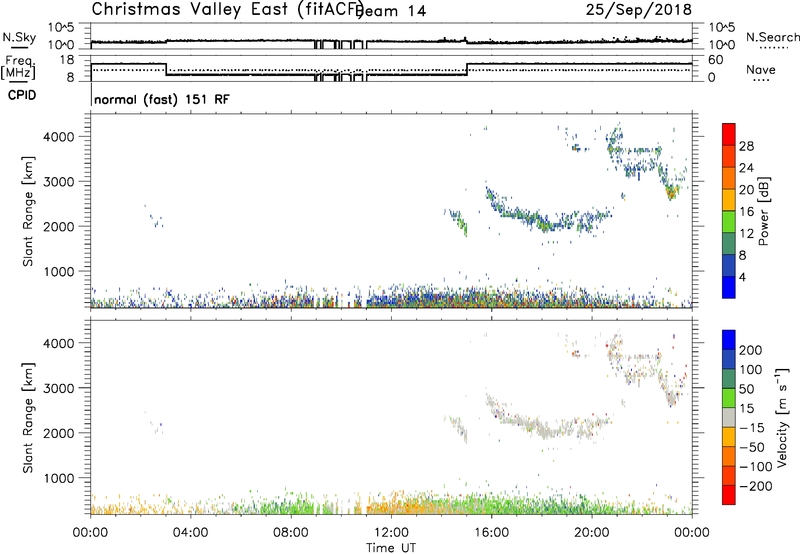The height and width of the screenshot is (554, 800).
Task: Click the '08:00' time tick label
Action: (291, 533)
